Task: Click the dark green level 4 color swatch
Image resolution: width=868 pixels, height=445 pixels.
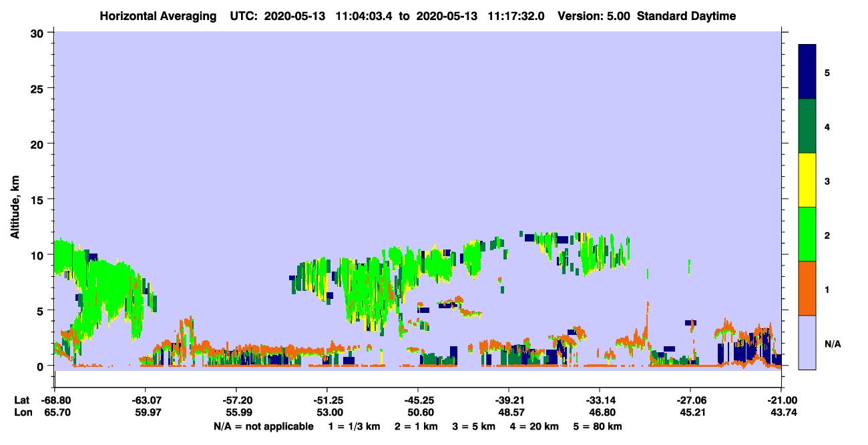Action: [807, 126]
